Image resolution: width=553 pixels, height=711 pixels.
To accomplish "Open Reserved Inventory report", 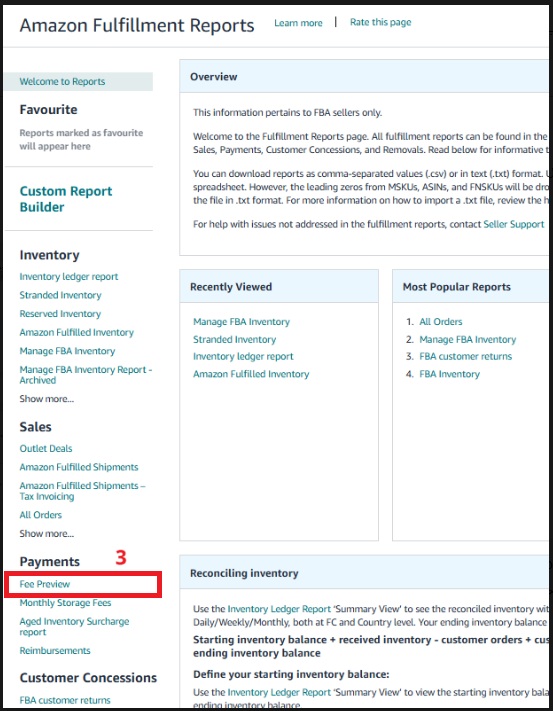I will coord(60,314).
